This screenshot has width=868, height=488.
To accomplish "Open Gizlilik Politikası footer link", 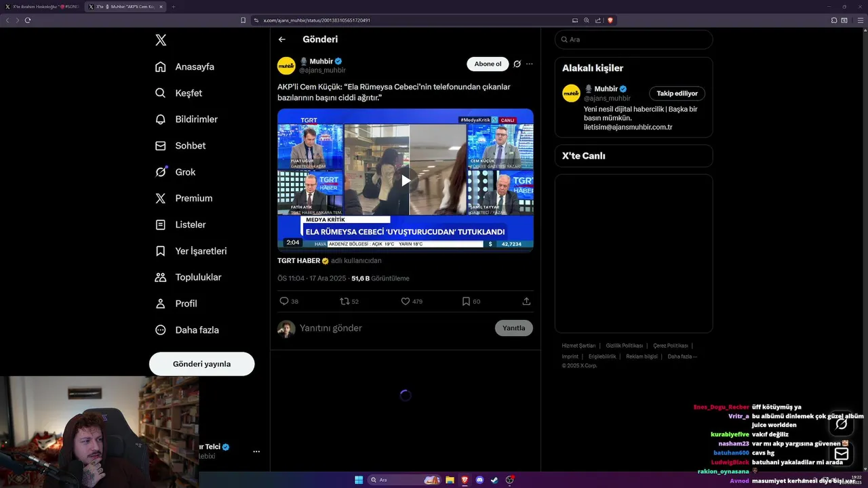I will (x=625, y=346).
